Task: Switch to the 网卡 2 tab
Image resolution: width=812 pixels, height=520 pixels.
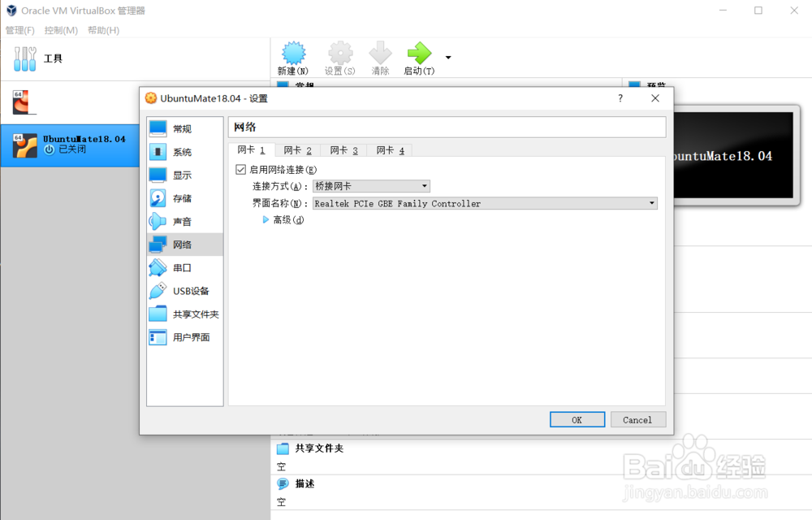Action: click(298, 150)
